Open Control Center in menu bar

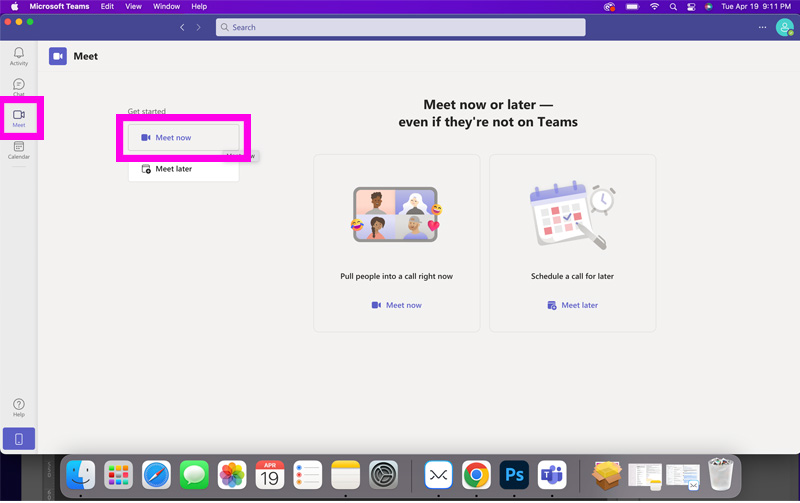coord(691,7)
